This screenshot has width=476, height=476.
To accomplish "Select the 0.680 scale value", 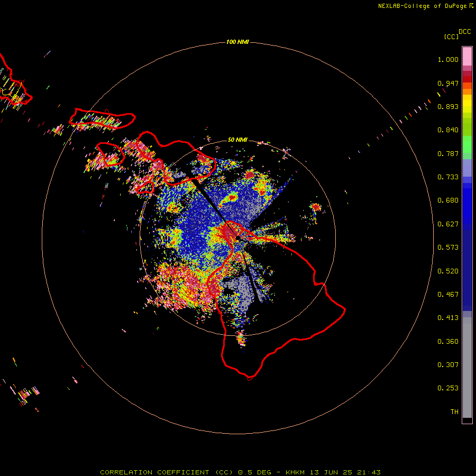I will click(448, 200).
